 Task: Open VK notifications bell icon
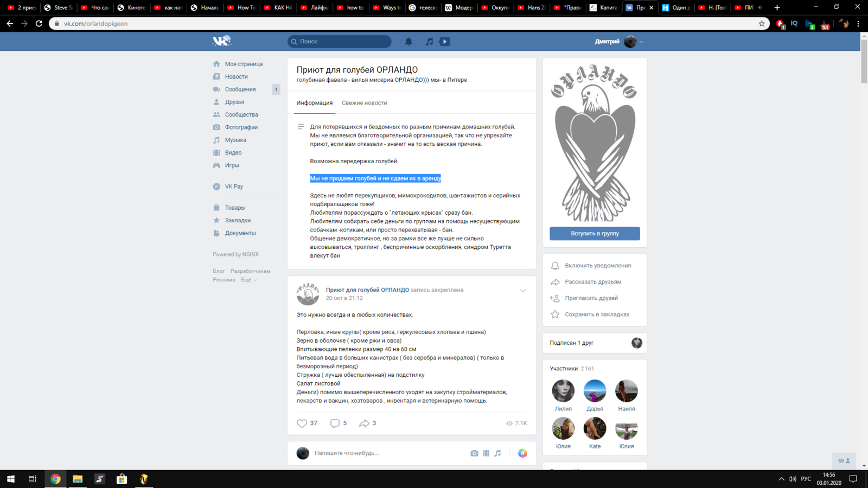point(409,42)
